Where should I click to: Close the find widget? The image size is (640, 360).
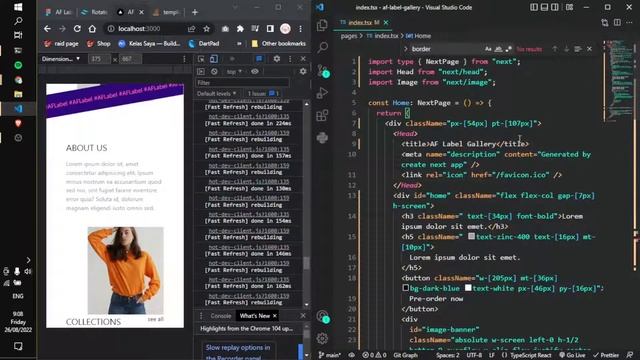pos(589,49)
